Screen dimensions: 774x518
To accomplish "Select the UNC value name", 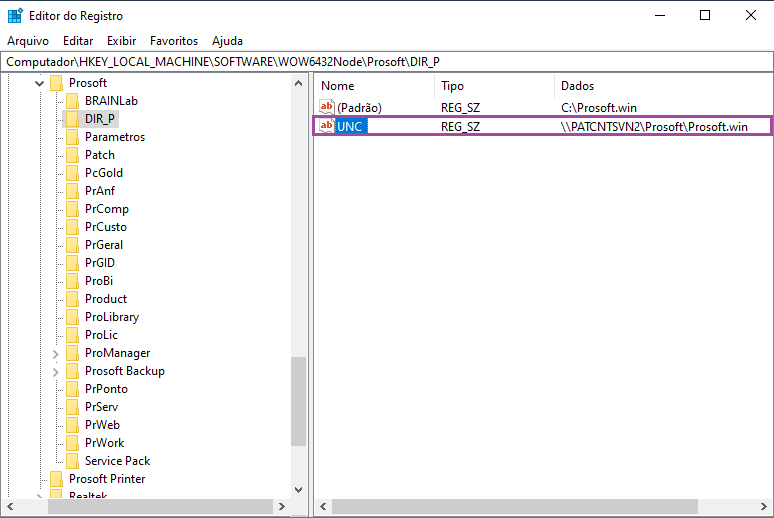I will [350, 126].
